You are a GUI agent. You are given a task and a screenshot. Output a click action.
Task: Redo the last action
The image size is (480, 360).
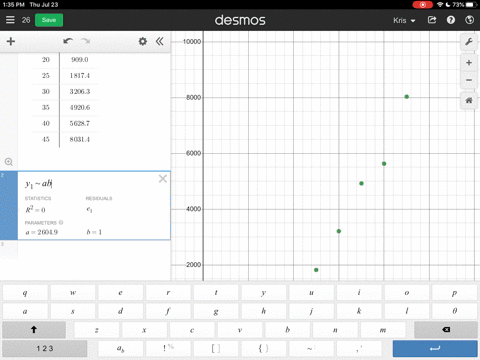[x=86, y=41]
